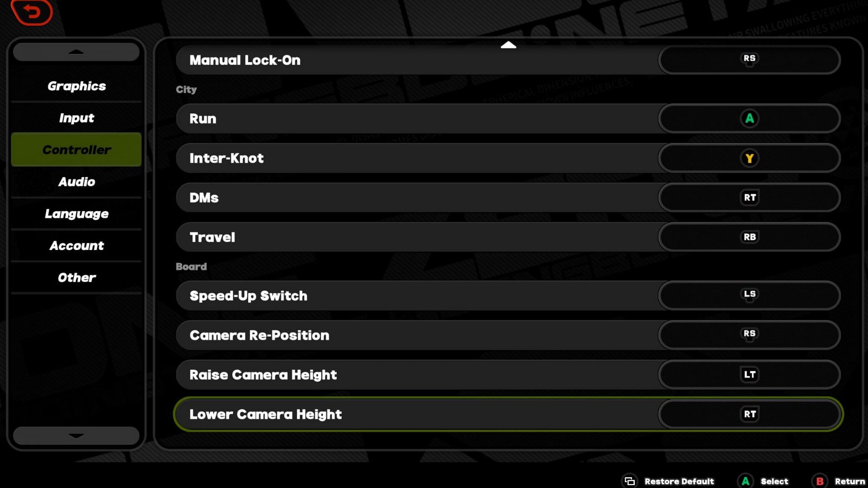Select Input settings category
This screenshot has width=868, height=488.
pyautogui.click(x=76, y=117)
